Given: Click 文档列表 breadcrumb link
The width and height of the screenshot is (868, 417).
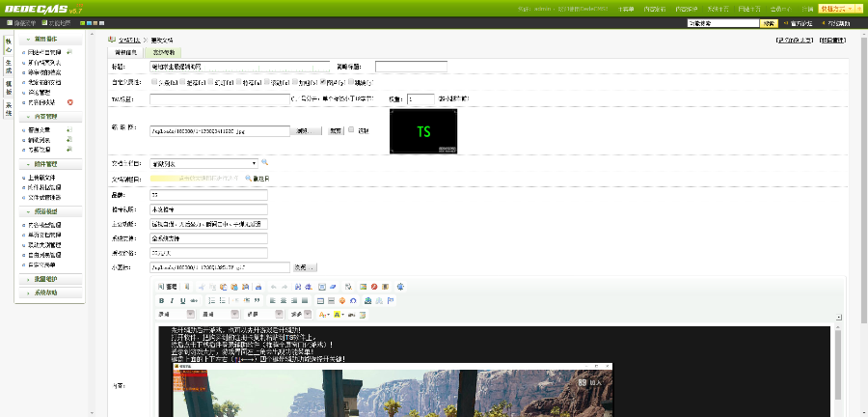Looking at the screenshot, I should (x=129, y=40).
